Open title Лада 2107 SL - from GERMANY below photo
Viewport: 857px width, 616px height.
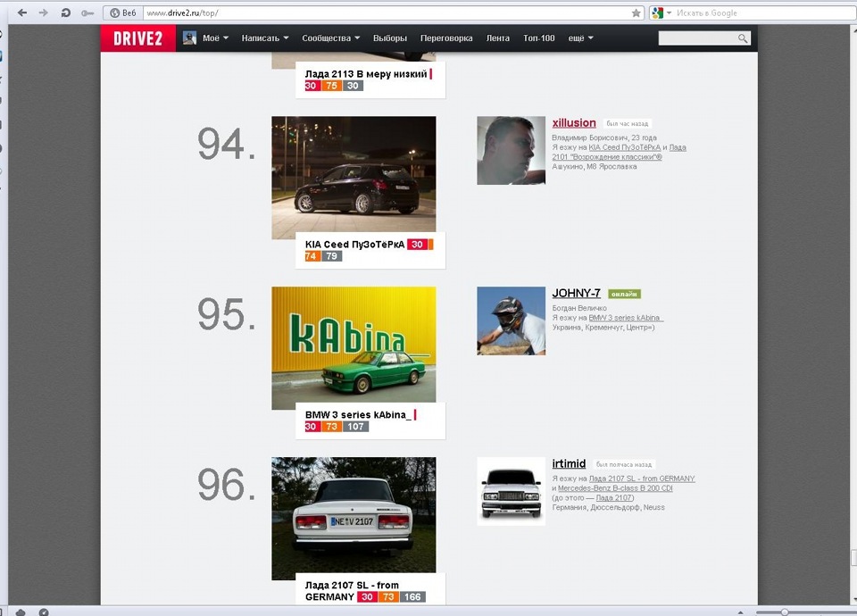[x=352, y=591]
